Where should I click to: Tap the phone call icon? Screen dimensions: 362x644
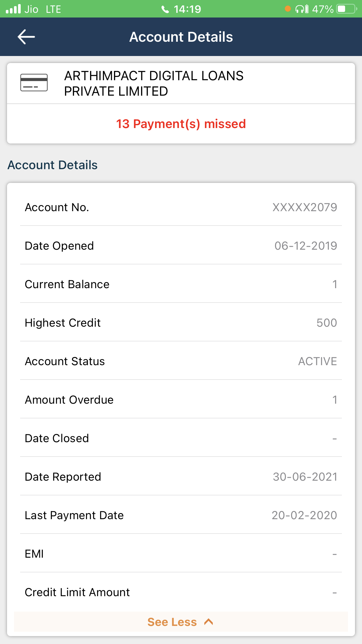coord(165,10)
